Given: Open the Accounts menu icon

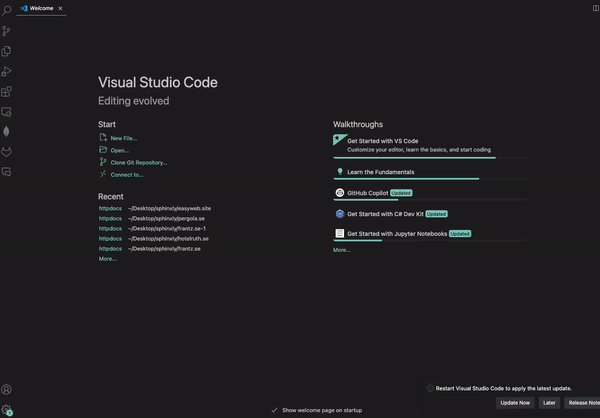Looking at the screenshot, I should (6, 389).
